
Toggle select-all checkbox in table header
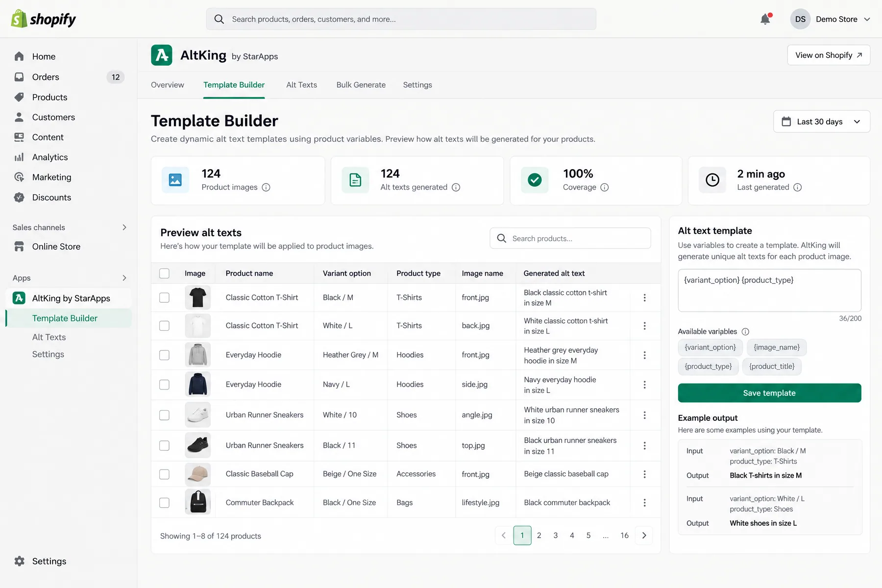click(x=164, y=273)
